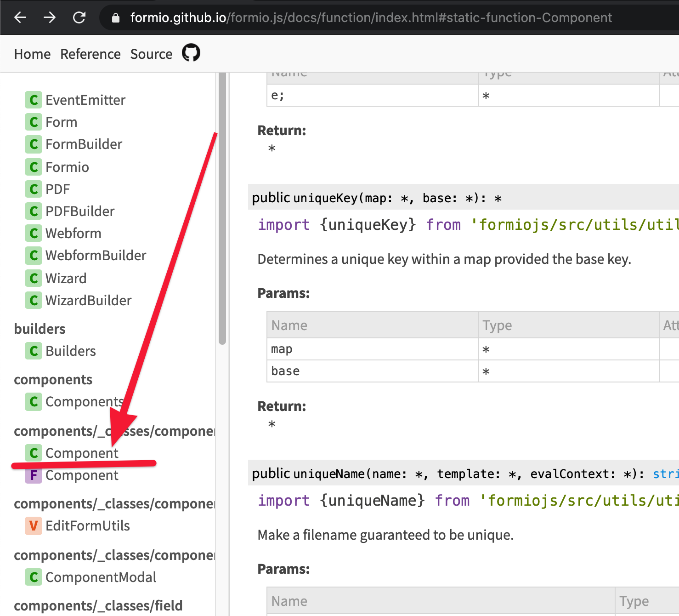The height and width of the screenshot is (616, 679).
Task: Open the WizardBuilder documentation
Action: click(x=88, y=300)
